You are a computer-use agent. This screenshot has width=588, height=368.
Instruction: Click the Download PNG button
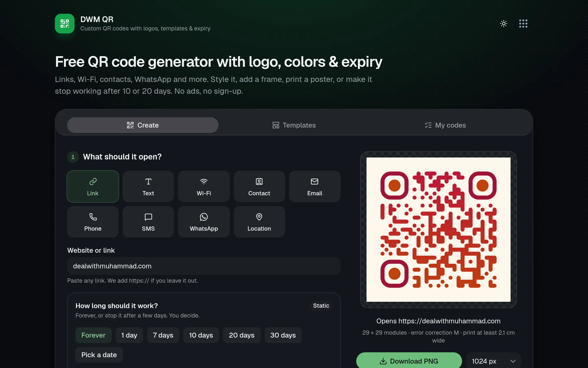(x=409, y=361)
